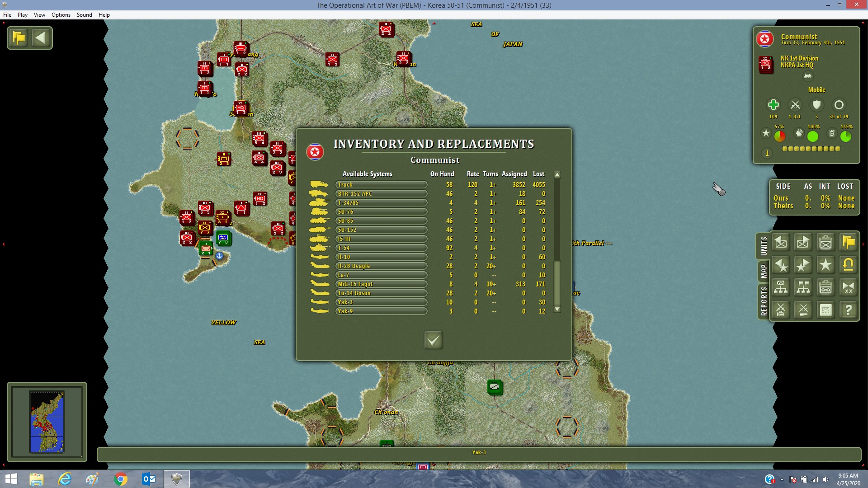Image resolution: width=868 pixels, height=488 pixels.
Task: Open the Play menu
Action: pos(23,15)
